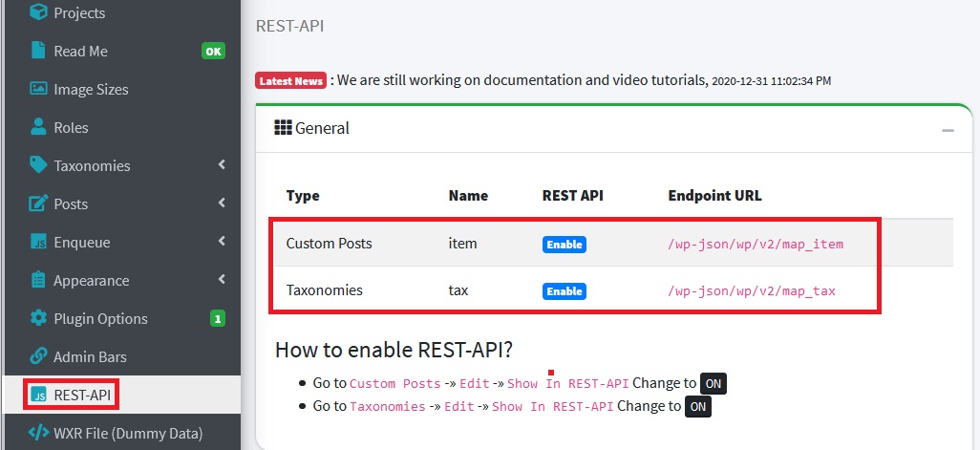Screen dimensions: 980x450
Task: Click the Plugin Options gear icon
Action: tap(38, 318)
